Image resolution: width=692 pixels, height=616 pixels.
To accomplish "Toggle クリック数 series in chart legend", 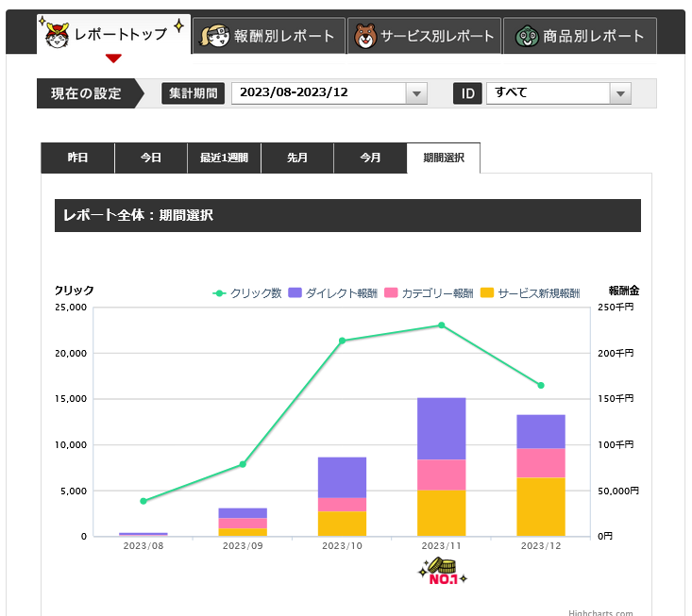I will pos(247,293).
